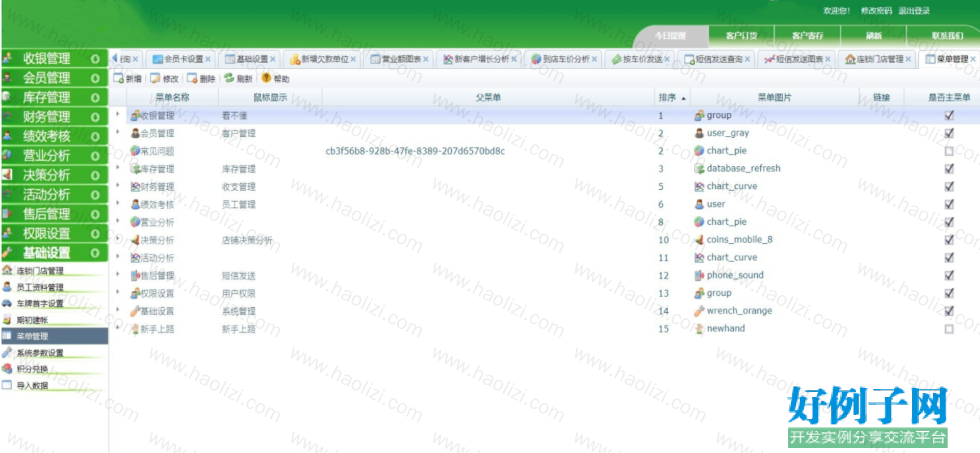
Task: Click the chart_pie icon in 常见问题 row
Action: coord(700,150)
